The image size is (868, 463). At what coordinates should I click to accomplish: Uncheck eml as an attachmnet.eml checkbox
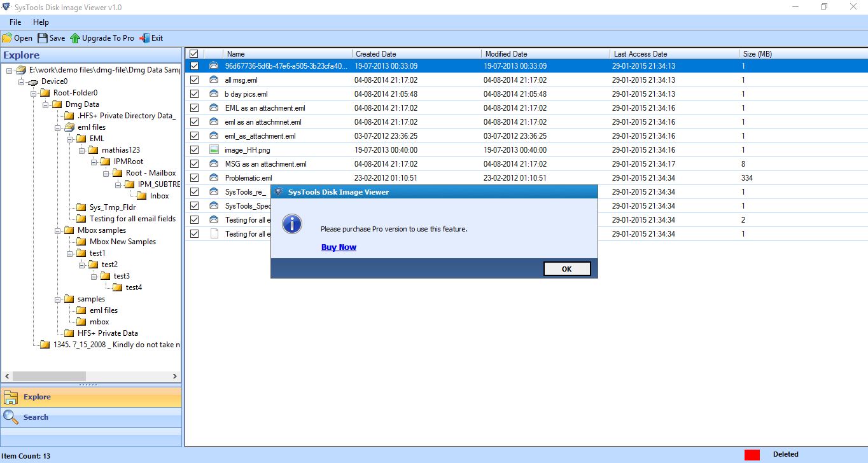[195, 121]
